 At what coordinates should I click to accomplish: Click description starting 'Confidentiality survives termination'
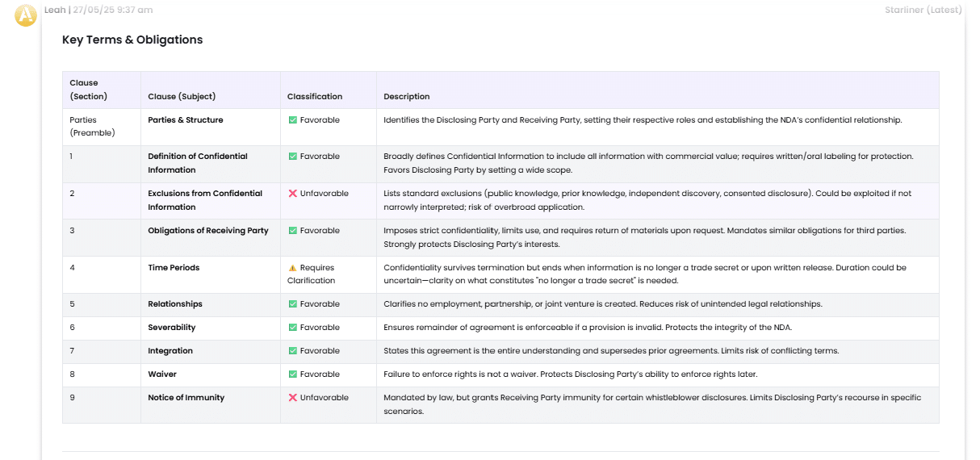[x=645, y=274]
